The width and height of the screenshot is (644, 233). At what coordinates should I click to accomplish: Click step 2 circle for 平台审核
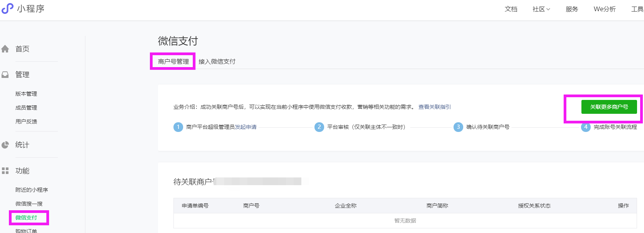click(319, 127)
